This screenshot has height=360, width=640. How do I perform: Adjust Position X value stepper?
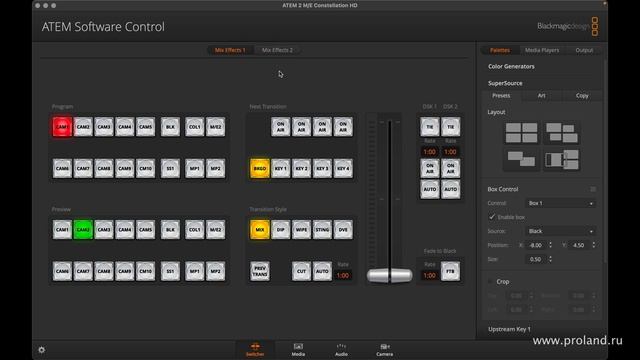(x=551, y=245)
